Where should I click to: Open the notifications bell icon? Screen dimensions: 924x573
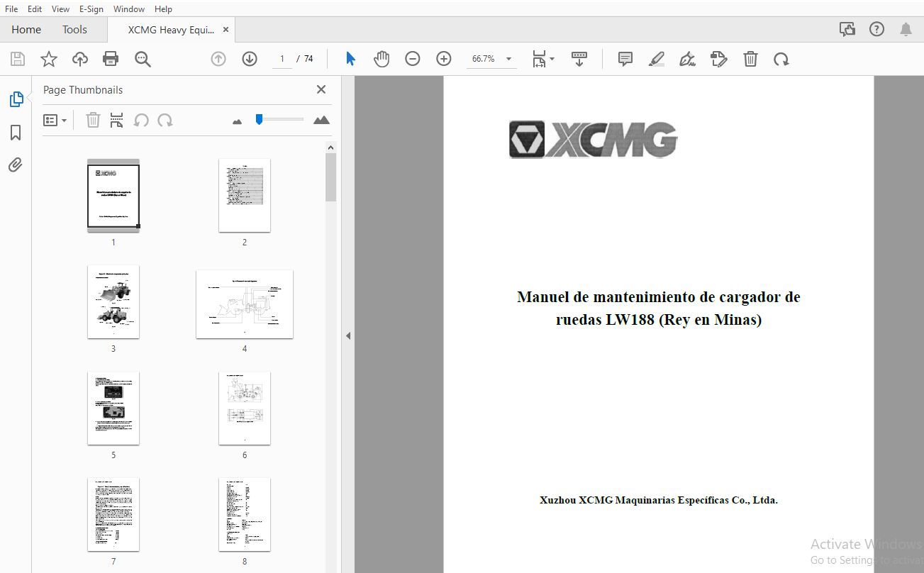tap(906, 29)
